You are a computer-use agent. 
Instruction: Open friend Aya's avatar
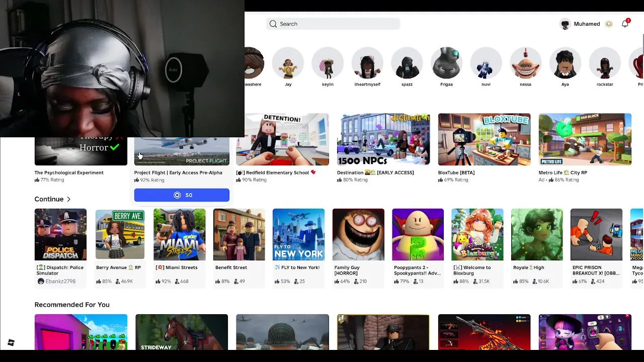pos(565,63)
